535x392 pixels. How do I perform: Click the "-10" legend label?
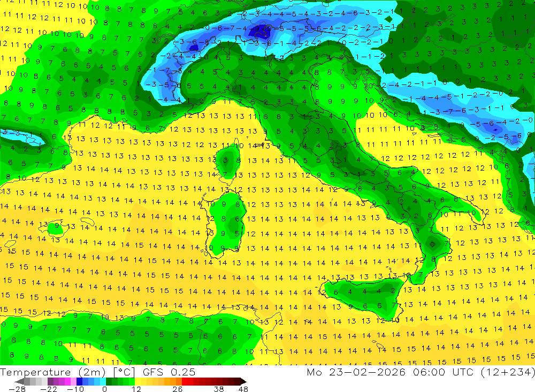tap(75, 389)
